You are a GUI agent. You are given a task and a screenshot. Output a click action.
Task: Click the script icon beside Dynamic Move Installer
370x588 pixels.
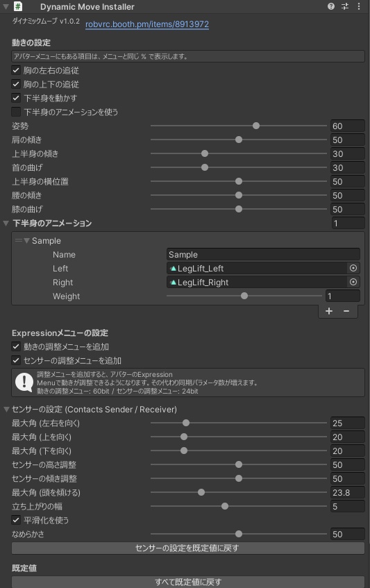pos(17,6)
